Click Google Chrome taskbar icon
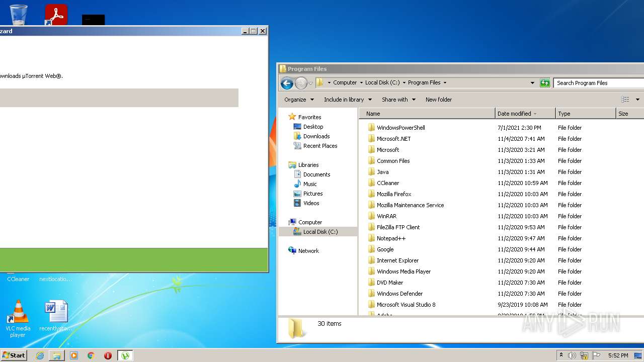644x362 pixels. pyautogui.click(x=91, y=355)
